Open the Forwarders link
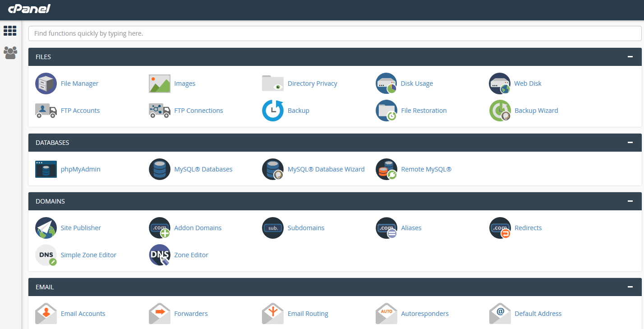 pos(191,314)
